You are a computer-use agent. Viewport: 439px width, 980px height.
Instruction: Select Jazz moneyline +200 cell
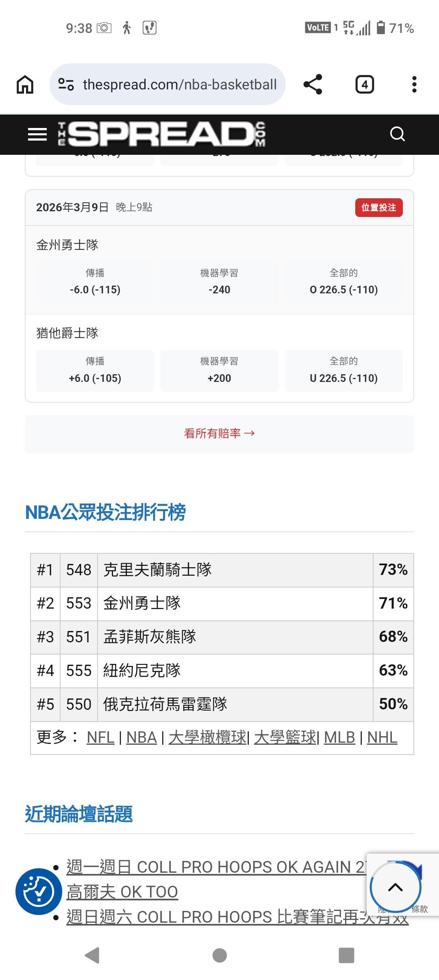(x=219, y=371)
